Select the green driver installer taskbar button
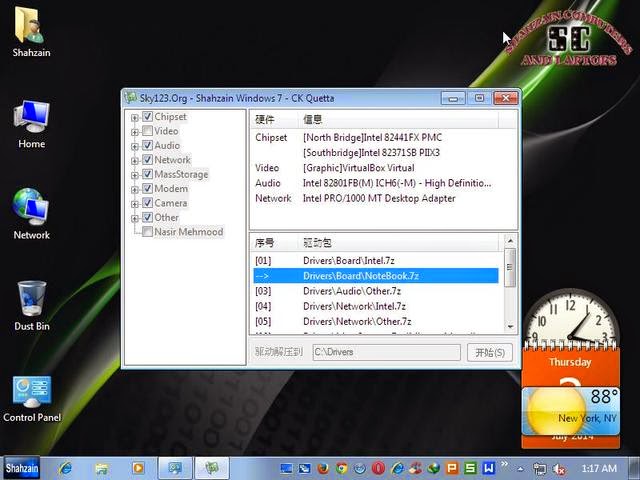The height and width of the screenshot is (480, 640). point(212,468)
